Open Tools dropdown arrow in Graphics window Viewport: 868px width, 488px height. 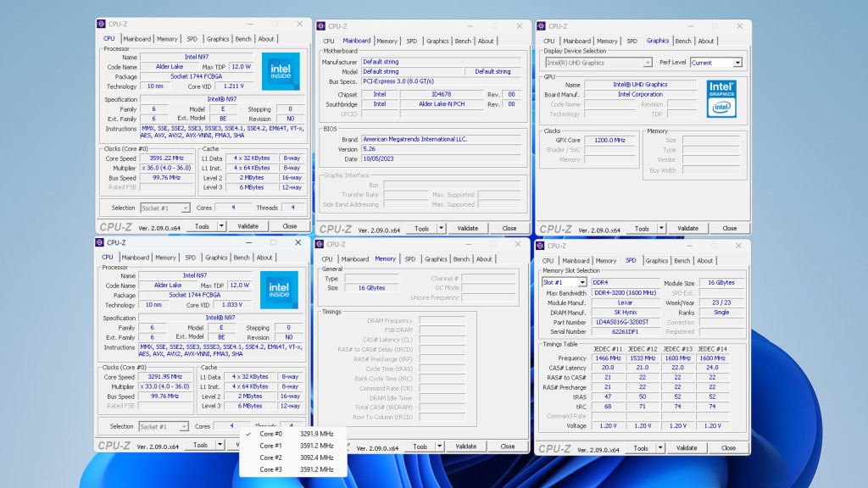(661, 228)
